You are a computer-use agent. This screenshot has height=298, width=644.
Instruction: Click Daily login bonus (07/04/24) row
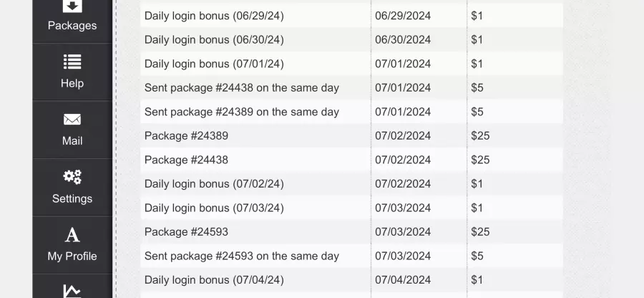pyautogui.click(x=351, y=280)
